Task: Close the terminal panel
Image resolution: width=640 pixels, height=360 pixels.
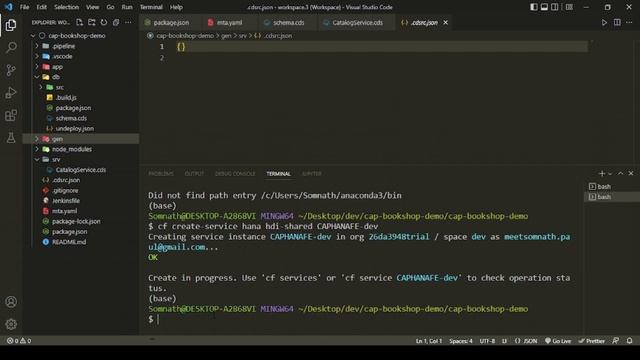Action: 631,173
